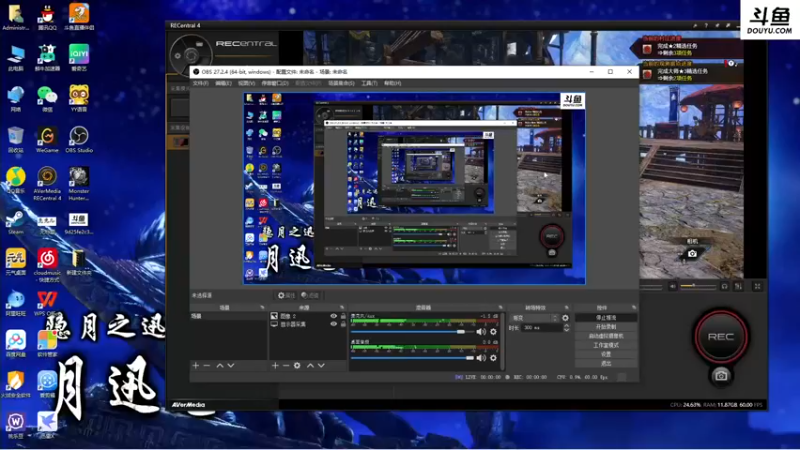Launch the WPS Office desktop shortcut

pyautogui.click(x=47, y=304)
